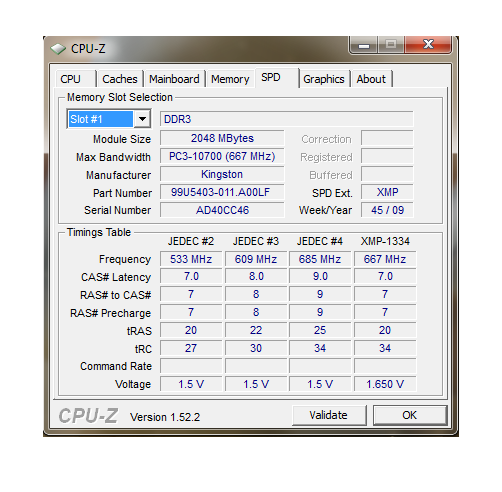This screenshot has width=502, height=492.
Task: Click the tRAS value 22
Action: [256, 330]
